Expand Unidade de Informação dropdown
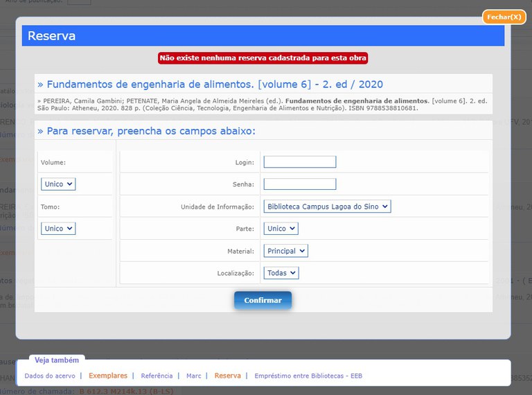Viewport: 532px width, 395px height. tap(327, 207)
